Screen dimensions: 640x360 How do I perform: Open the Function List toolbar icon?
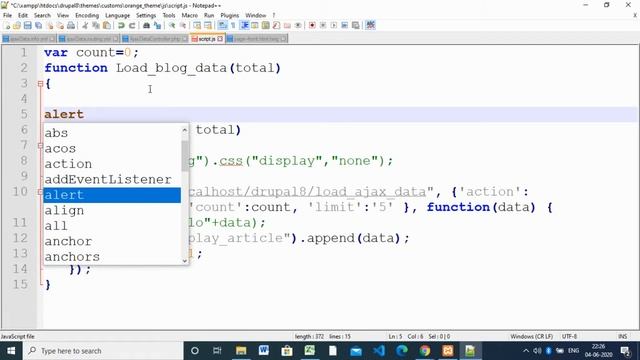click(276, 25)
